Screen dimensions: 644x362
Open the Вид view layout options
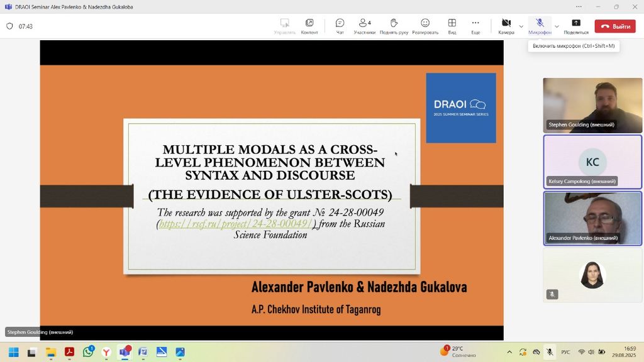tap(452, 26)
